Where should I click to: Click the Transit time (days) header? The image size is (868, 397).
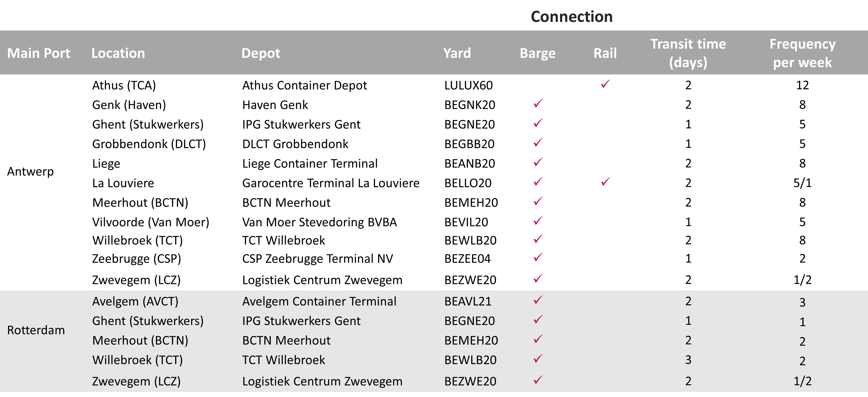pyautogui.click(x=688, y=53)
